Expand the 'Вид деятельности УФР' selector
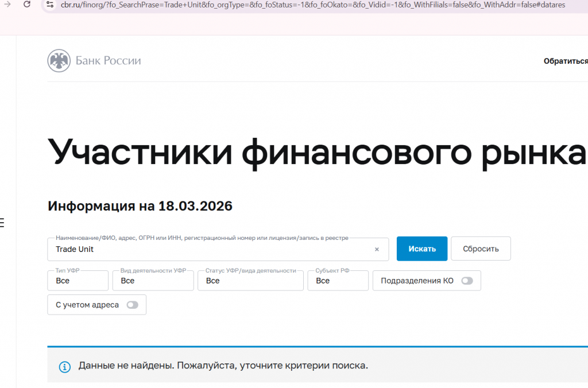Viewport: 588px width, 388px height. pos(153,280)
